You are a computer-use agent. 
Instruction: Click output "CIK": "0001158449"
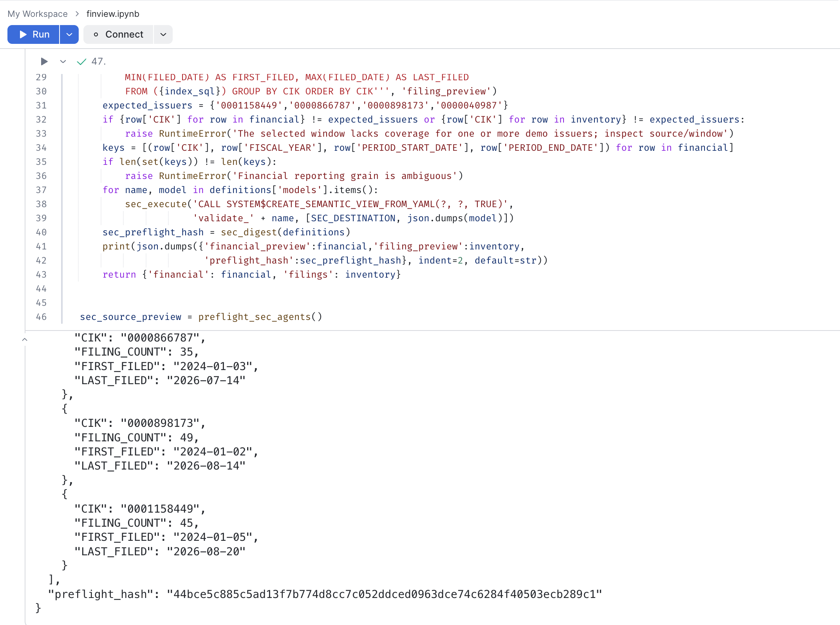click(x=140, y=509)
